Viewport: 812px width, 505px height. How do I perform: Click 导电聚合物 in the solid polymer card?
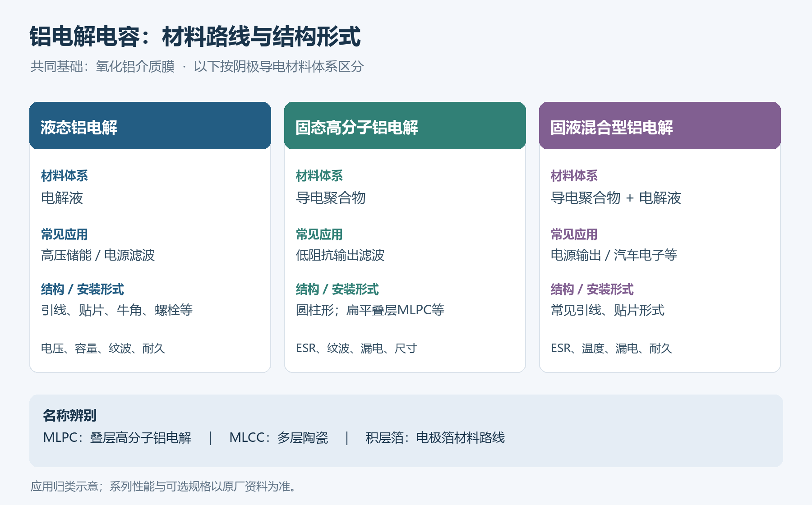331,198
